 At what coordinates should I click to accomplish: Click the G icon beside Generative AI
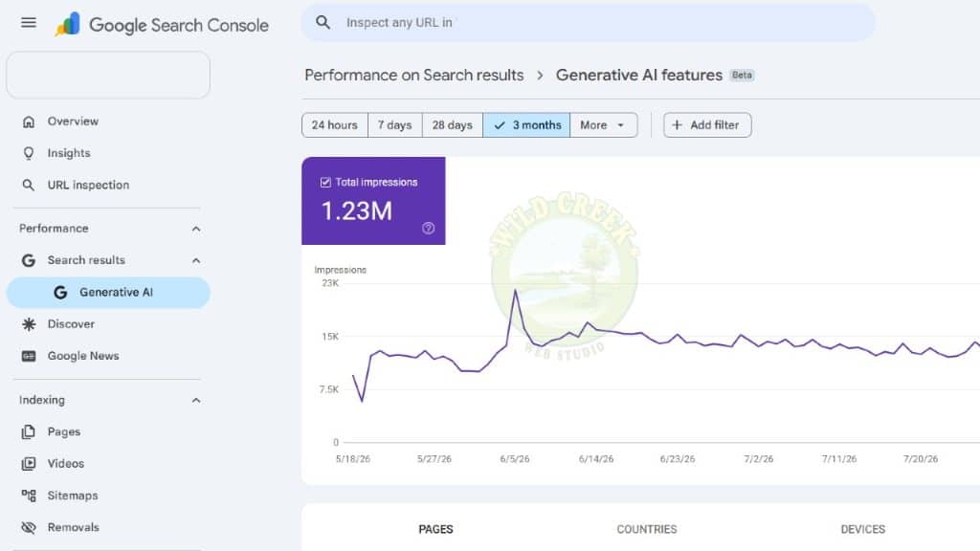click(60, 293)
